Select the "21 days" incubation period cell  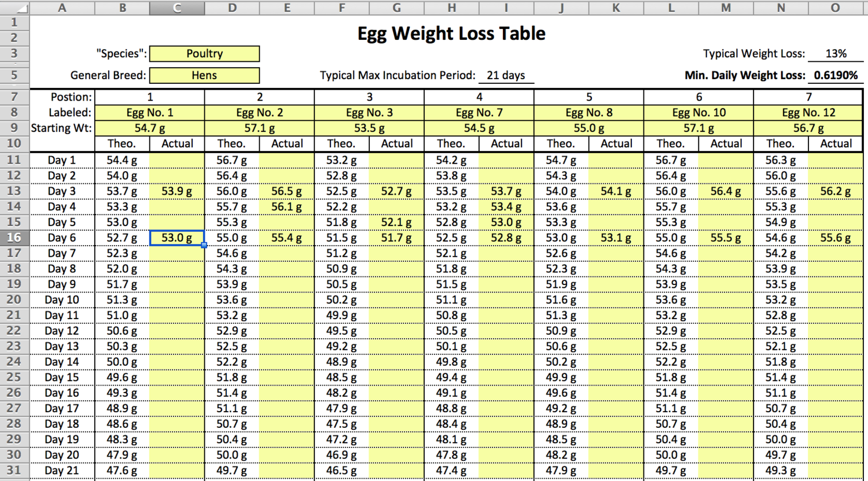coord(506,76)
